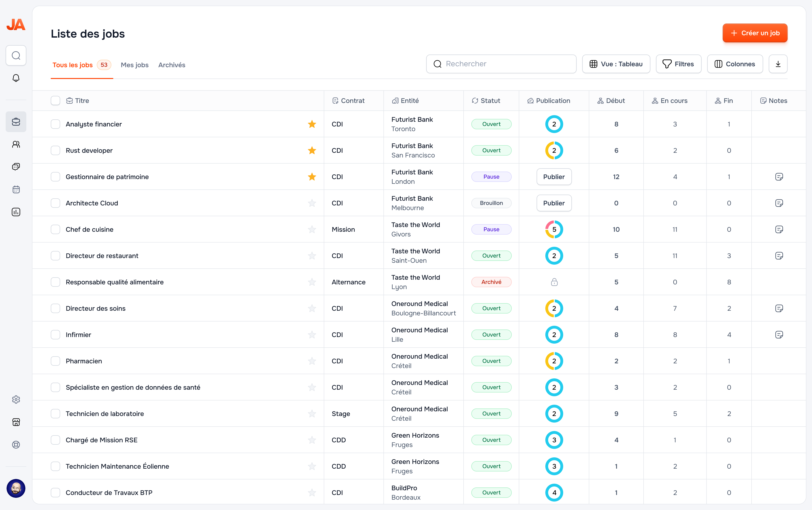Screen dimensions: 812x510
Task: Click the download export icon button
Action: pyautogui.click(x=778, y=64)
